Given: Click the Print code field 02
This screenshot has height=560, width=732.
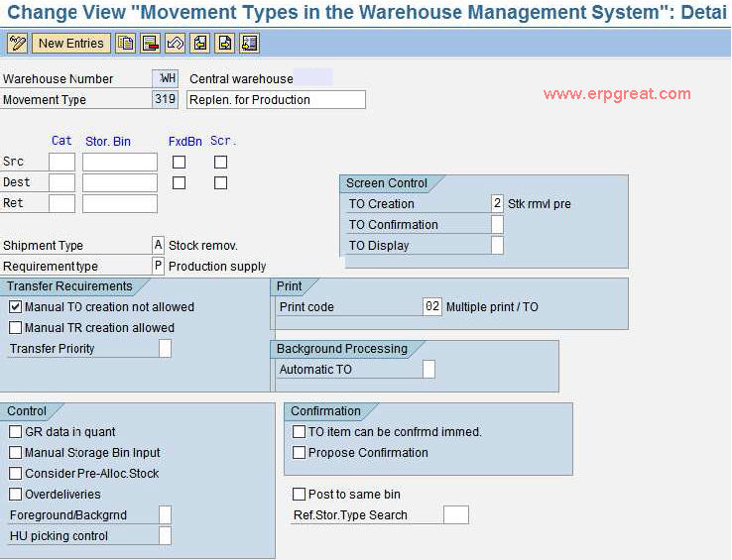Looking at the screenshot, I should click(x=431, y=307).
